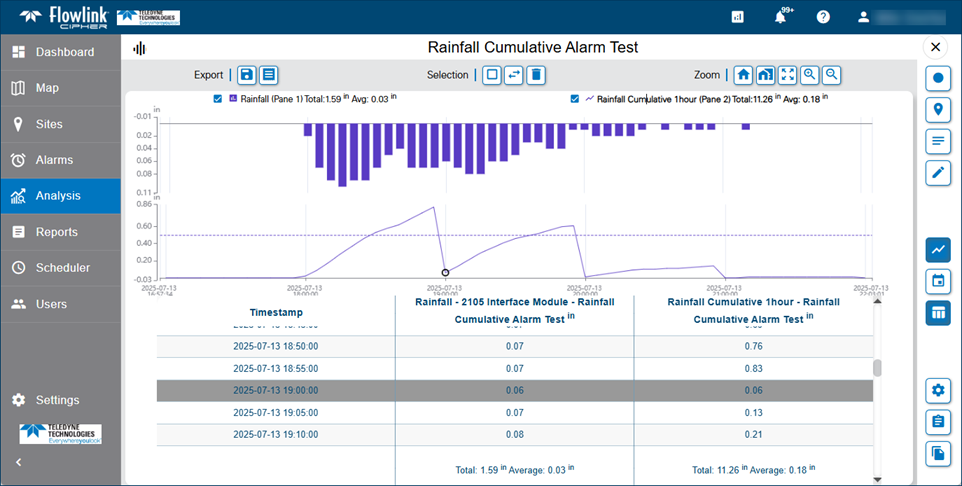Click the fullscreen expand zoom icon
Screen dimensions: 962x486
point(788,75)
